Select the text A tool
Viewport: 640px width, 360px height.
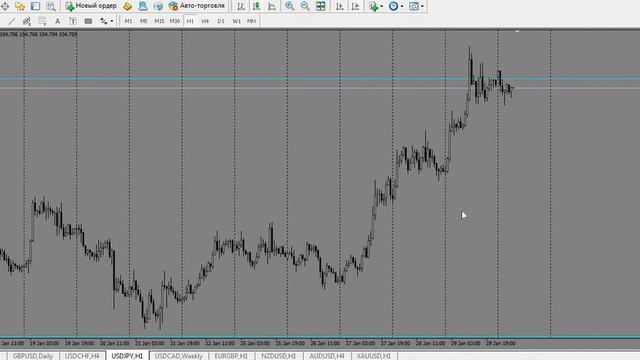[x=57, y=21]
